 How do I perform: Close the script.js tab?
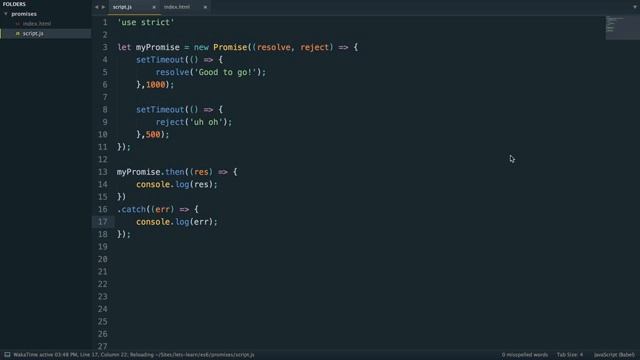(x=154, y=7)
